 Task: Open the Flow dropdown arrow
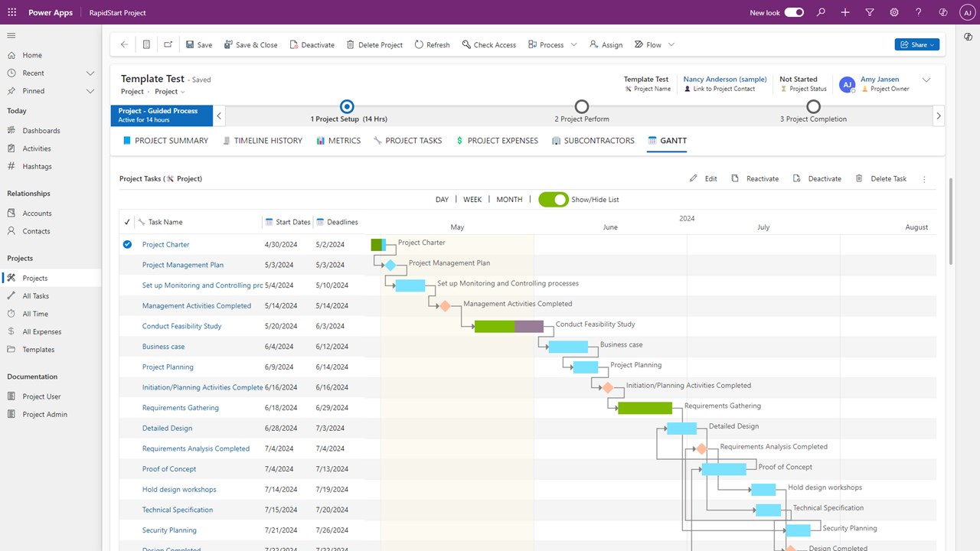671,44
